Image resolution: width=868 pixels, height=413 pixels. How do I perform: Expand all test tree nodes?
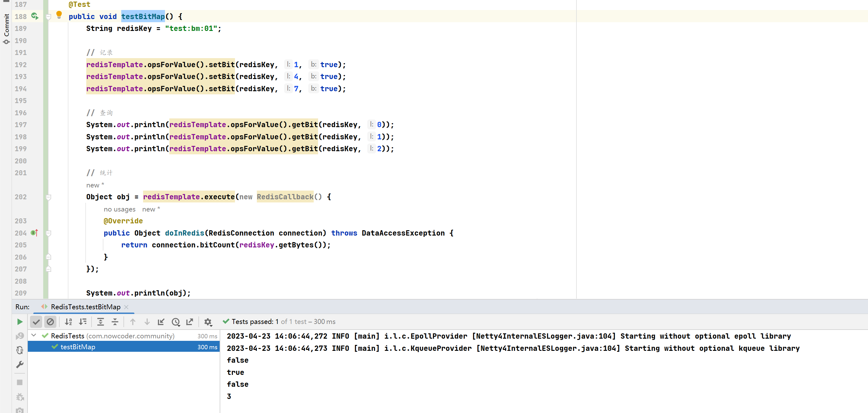pyautogui.click(x=100, y=322)
